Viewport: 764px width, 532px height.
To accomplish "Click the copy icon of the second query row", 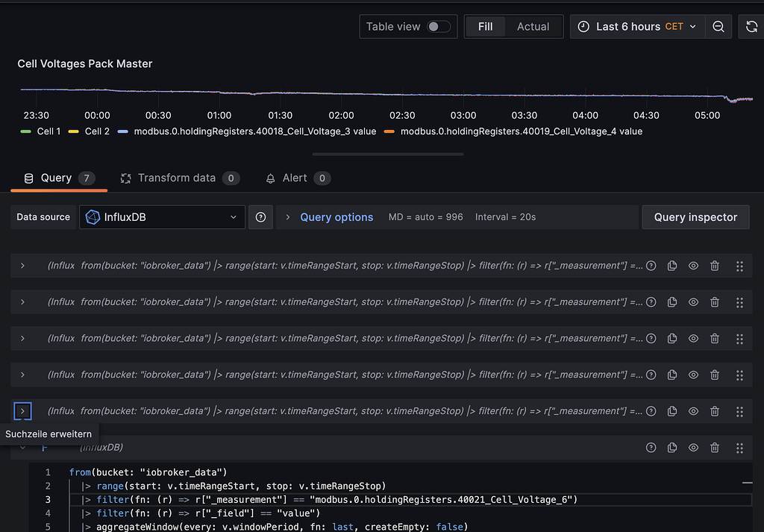I will (671, 301).
